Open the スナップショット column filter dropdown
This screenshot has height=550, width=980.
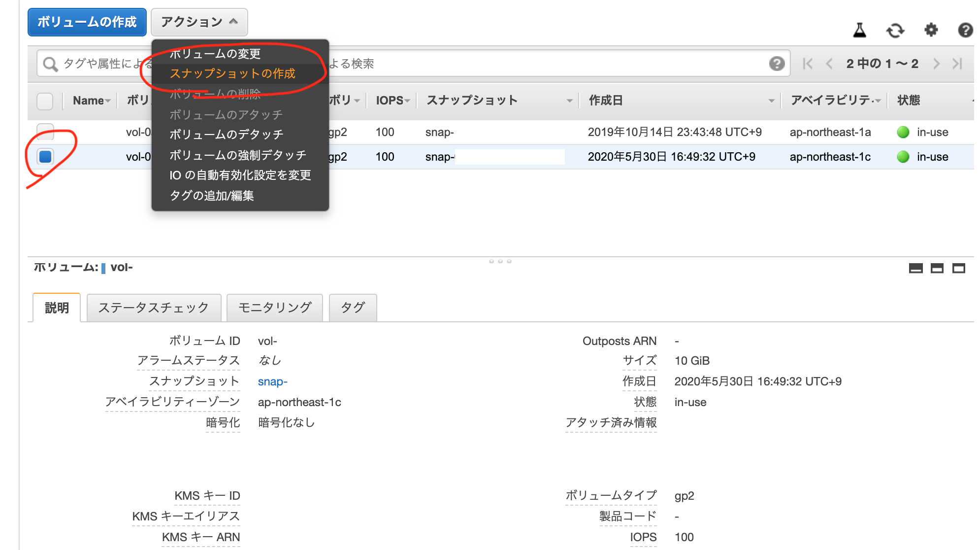point(570,100)
